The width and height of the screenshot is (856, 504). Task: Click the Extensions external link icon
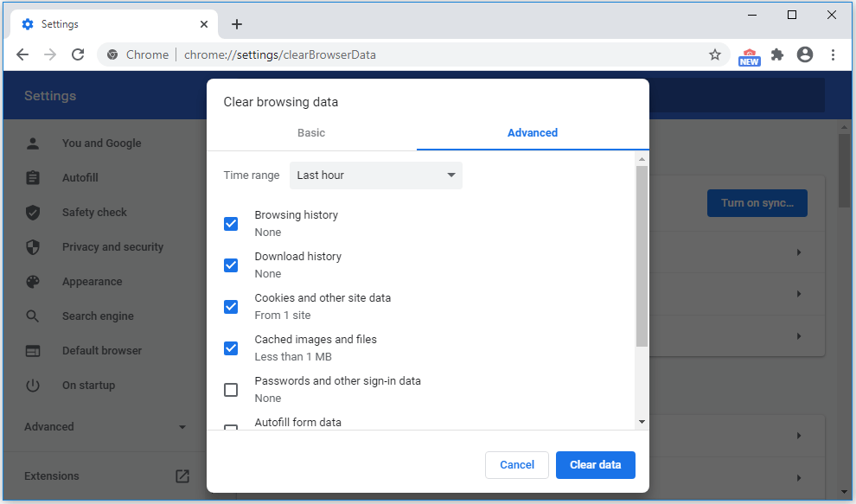click(182, 476)
